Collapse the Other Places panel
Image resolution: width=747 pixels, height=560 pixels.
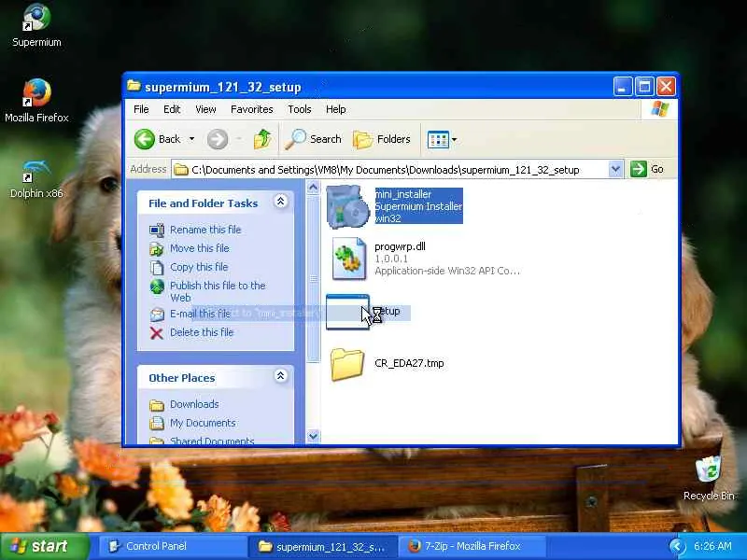click(x=281, y=376)
